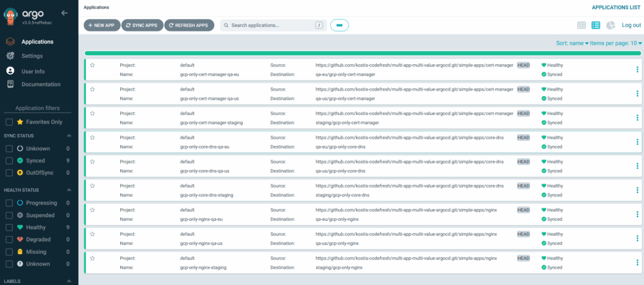Open the Sort: name dropdown
Screen dimensions: 644x285
pyautogui.click(x=572, y=43)
